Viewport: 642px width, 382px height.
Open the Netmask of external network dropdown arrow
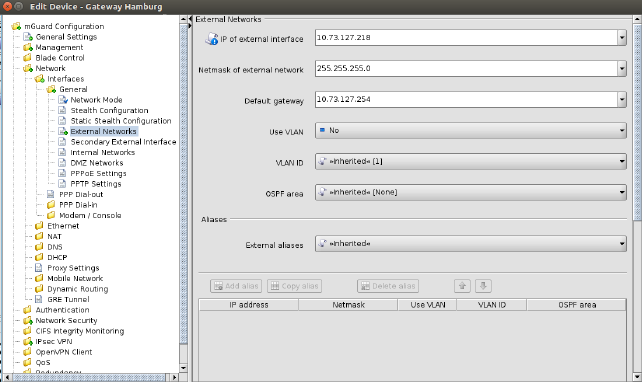(x=622, y=68)
